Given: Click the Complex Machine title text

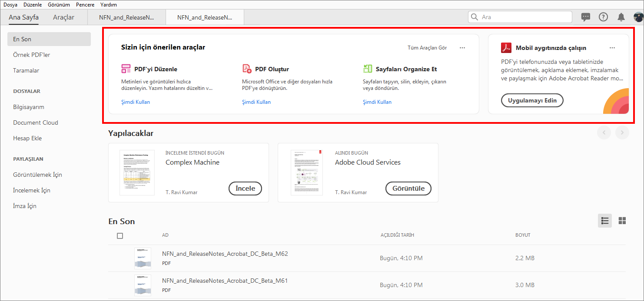Looking at the screenshot, I should coord(193,162).
